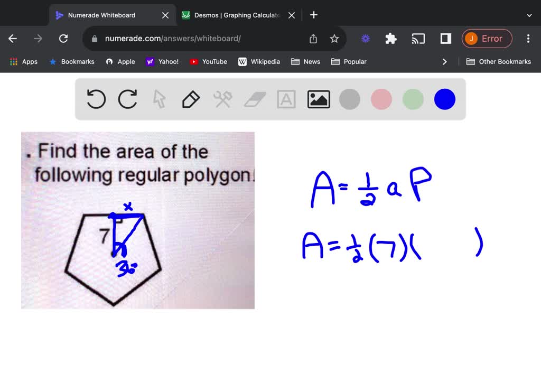Click the Redo arrow in the whiteboard toolbar
541x392 pixels.
click(127, 99)
